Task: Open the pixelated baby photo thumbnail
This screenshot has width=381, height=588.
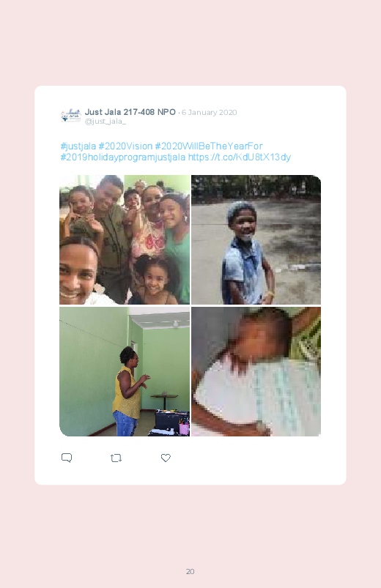Action: point(256,372)
